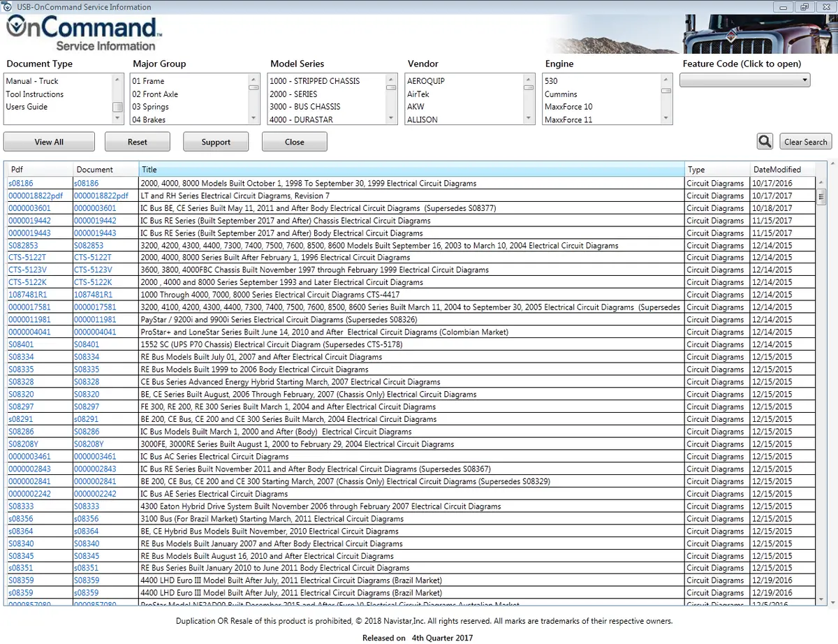Click the Reset button

(x=138, y=142)
